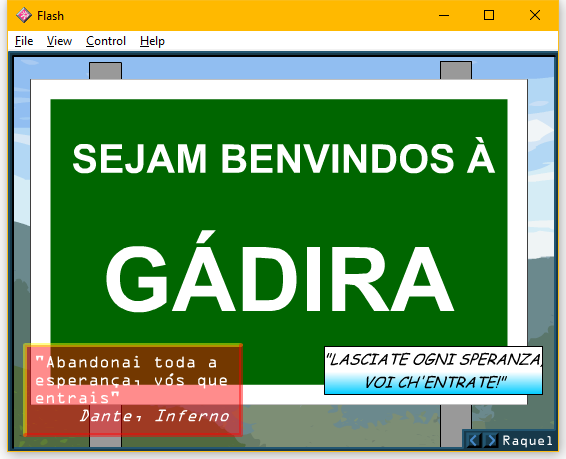Image resolution: width=566 pixels, height=459 pixels.
Task: Click the Raquel label in the corner
Action: (527, 441)
